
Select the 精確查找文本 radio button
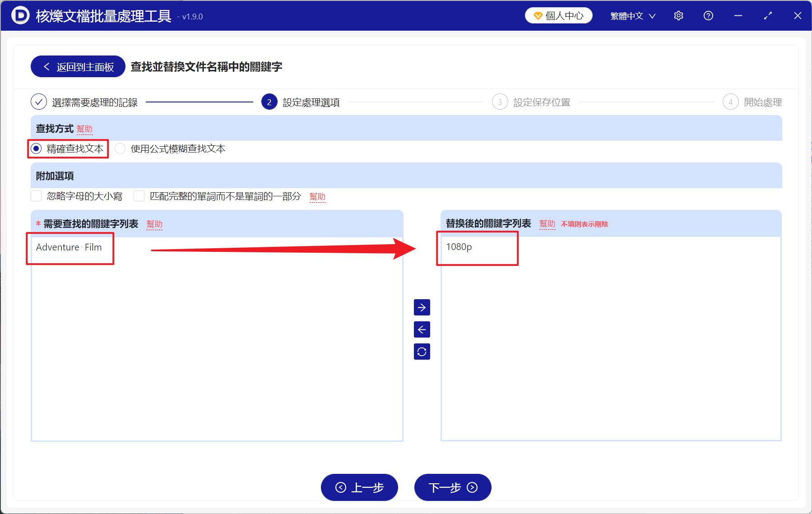pyautogui.click(x=35, y=148)
